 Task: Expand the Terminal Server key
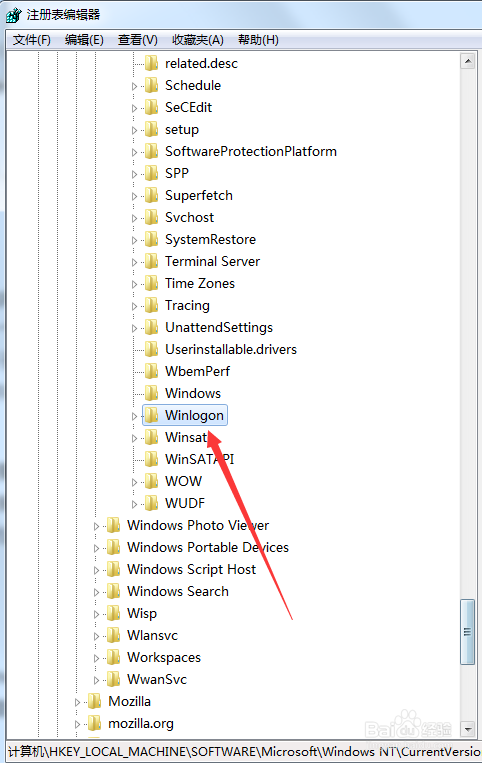pyautogui.click(x=134, y=262)
